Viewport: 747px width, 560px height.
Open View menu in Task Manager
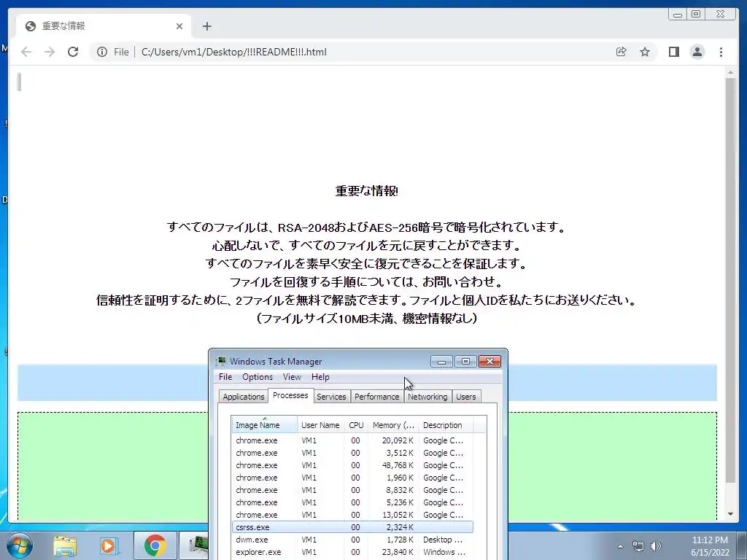(x=292, y=377)
